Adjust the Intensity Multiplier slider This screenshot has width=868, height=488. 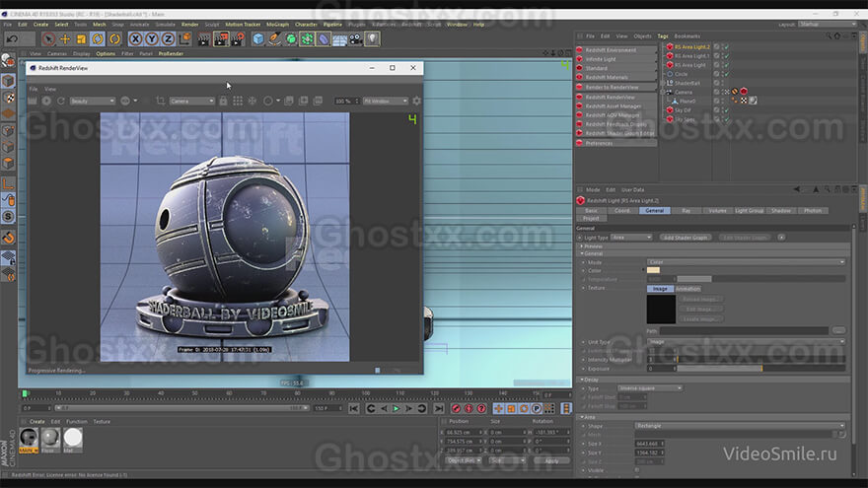pyautogui.click(x=761, y=359)
